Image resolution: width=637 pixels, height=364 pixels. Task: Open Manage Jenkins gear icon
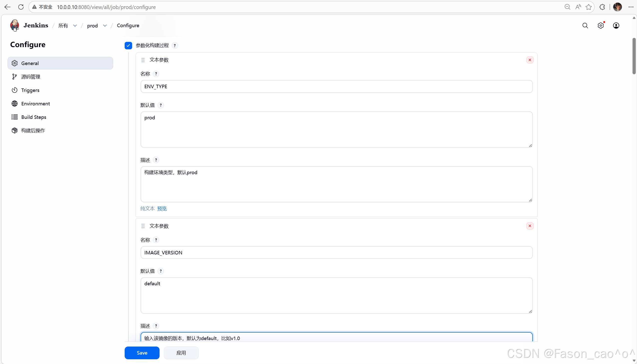click(x=601, y=25)
